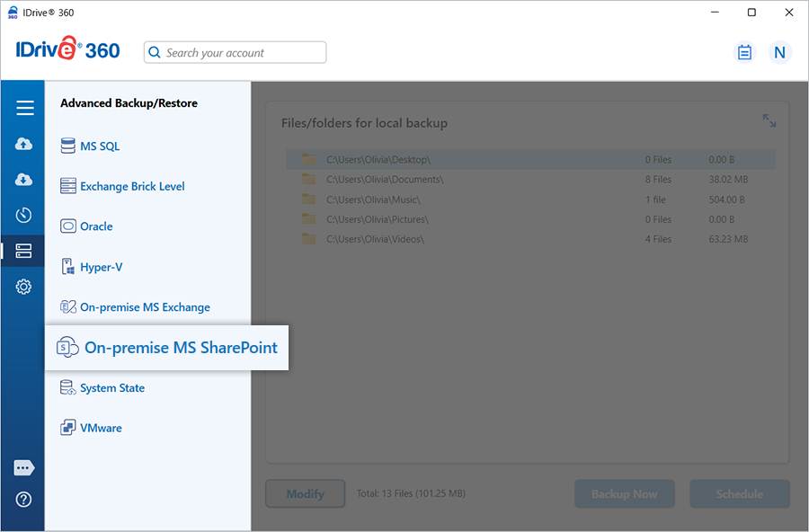The image size is (809, 532).
Task: Click the Search your account field
Action: 236,53
